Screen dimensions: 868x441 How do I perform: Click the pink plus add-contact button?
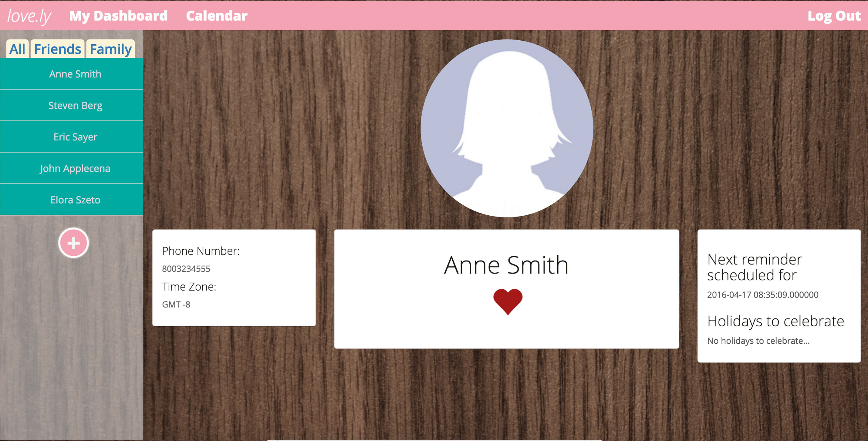click(x=73, y=243)
